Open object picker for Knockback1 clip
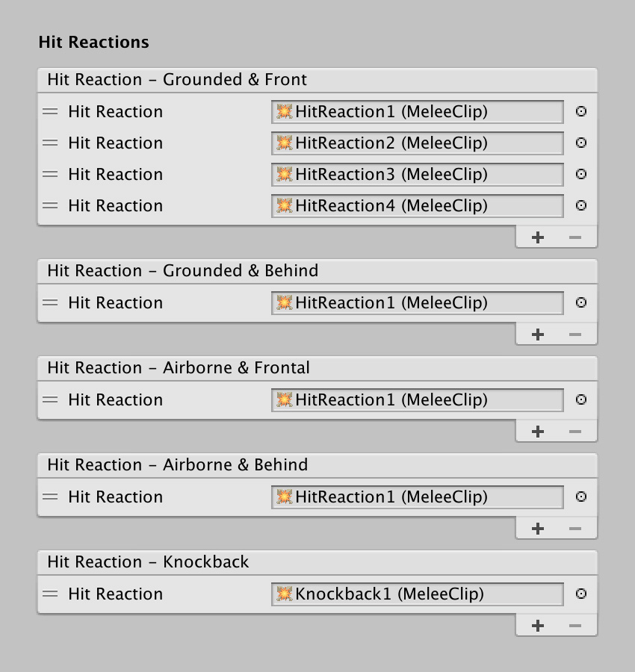This screenshot has height=672, width=635. click(x=581, y=594)
